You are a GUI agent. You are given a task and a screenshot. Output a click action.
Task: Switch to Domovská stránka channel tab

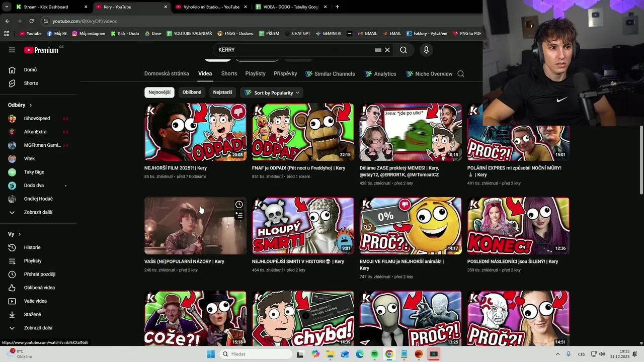[167, 74]
